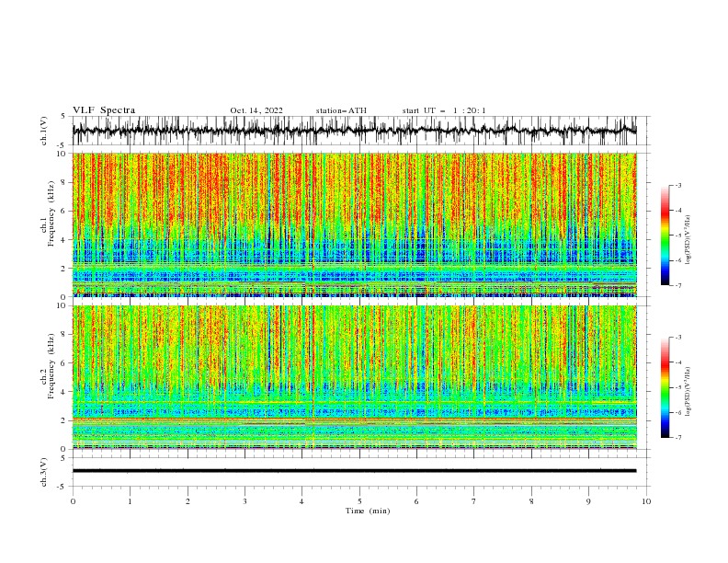Click the "-7" label on ch.1 color bar
The height and width of the screenshot is (563, 728).
click(678, 285)
